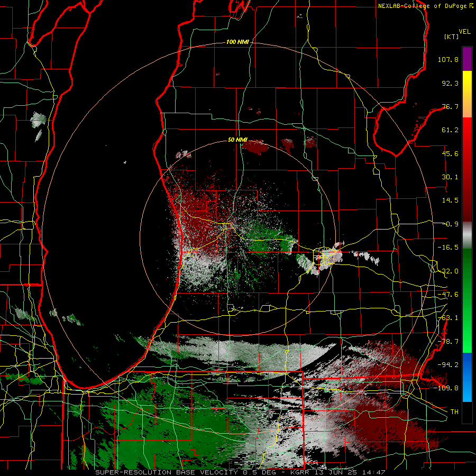Image resolution: width=476 pixels, height=476 pixels.
Task: Click the Super-Resolution Base Velocity caption
Action: (x=240, y=472)
